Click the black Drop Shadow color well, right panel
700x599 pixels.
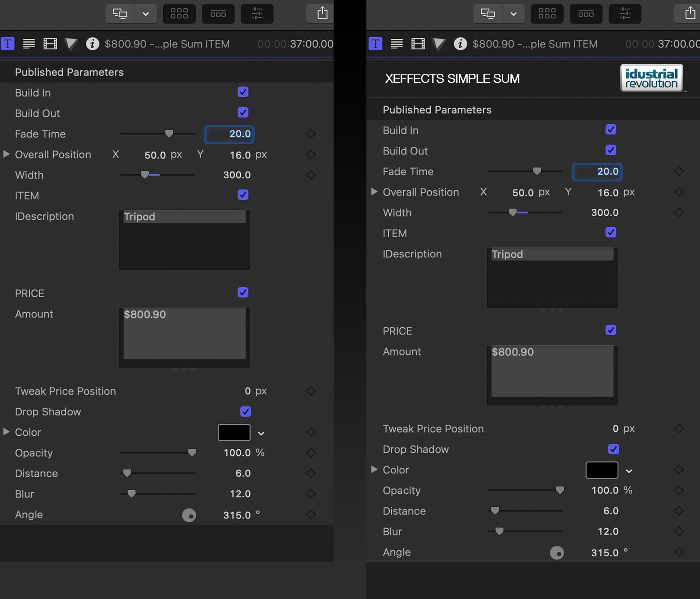pyautogui.click(x=602, y=470)
